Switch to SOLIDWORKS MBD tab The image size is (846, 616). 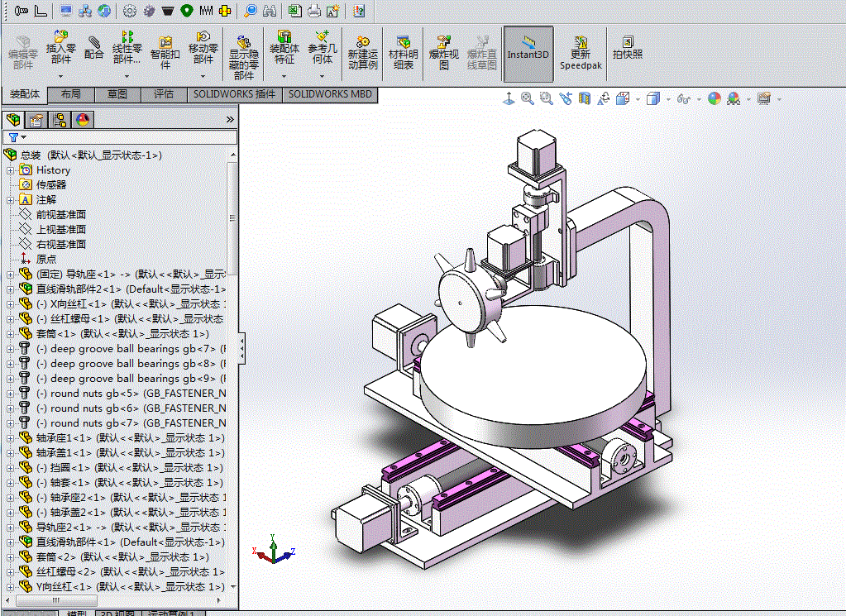point(330,94)
